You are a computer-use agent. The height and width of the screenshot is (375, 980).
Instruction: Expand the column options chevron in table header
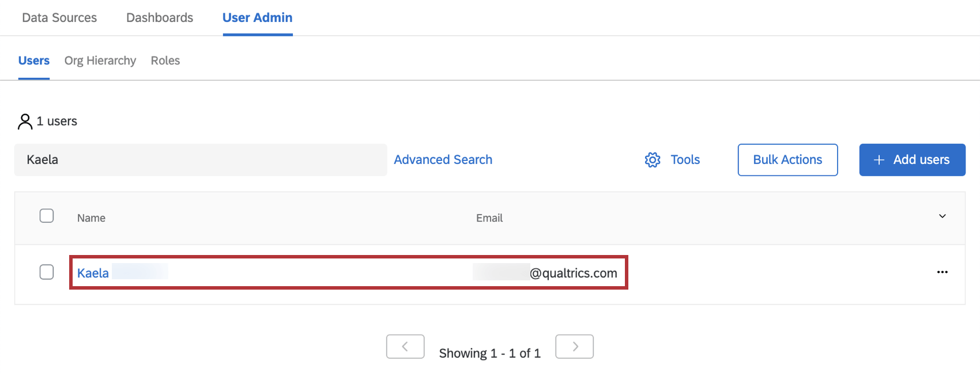click(942, 216)
